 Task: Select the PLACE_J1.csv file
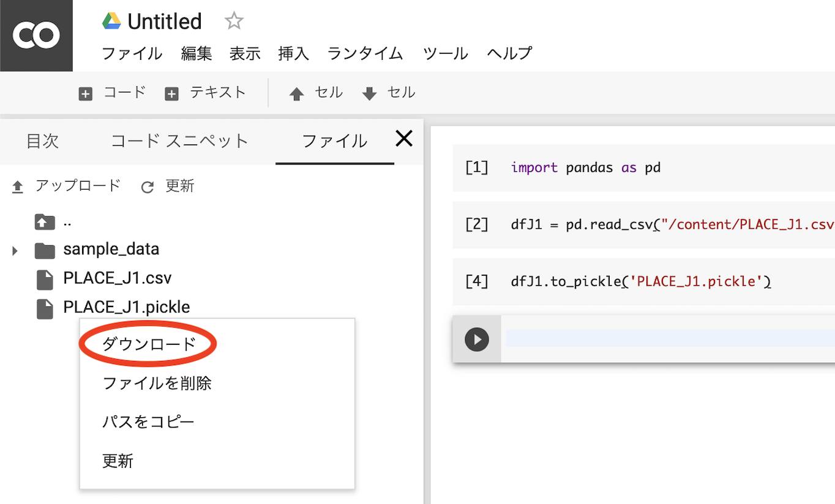click(x=117, y=278)
